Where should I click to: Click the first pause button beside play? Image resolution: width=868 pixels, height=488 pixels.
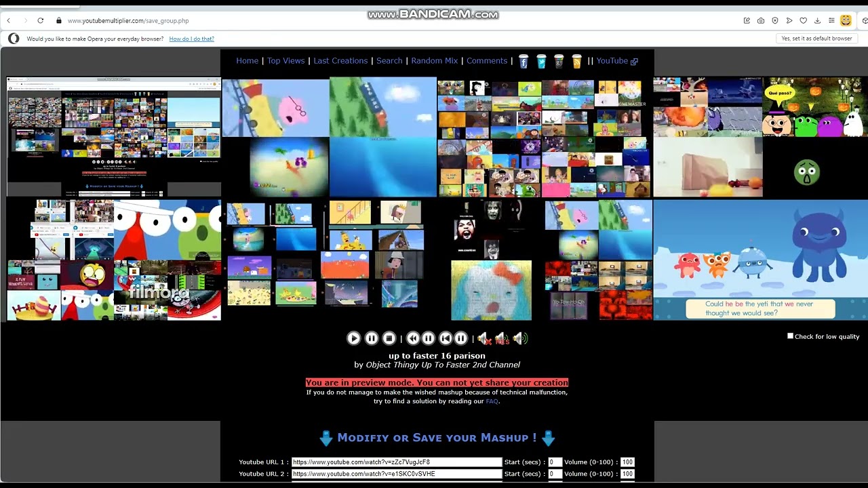372,338
